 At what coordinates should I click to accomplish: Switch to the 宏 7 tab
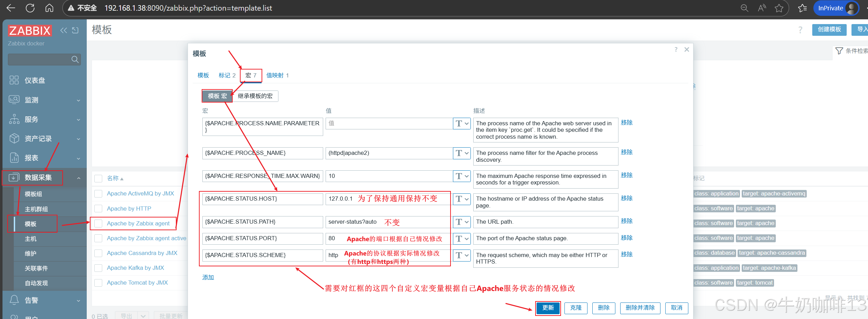coord(251,75)
